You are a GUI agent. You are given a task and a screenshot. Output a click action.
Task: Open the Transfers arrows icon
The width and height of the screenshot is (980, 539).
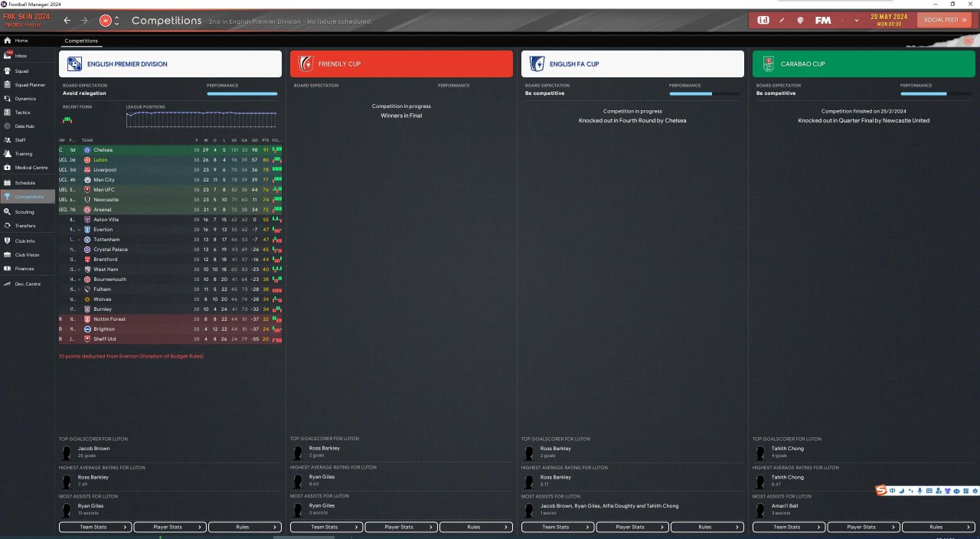(x=7, y=226)
